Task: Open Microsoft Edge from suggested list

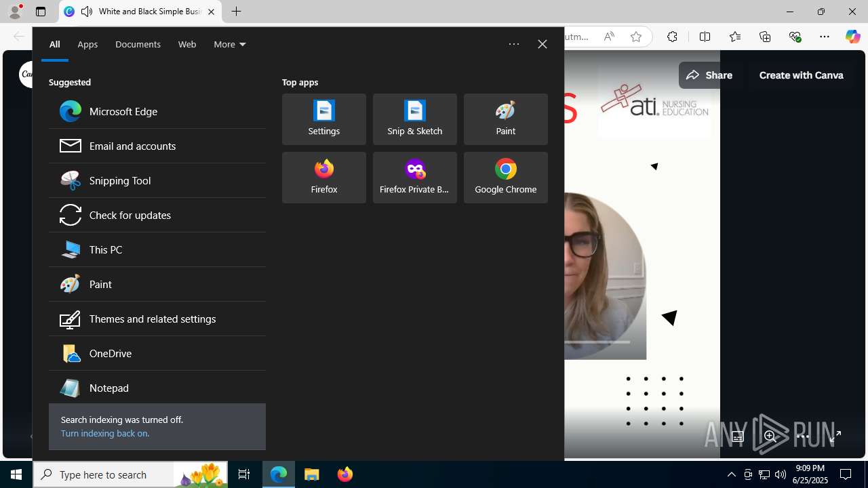Action: pos(157,111)
